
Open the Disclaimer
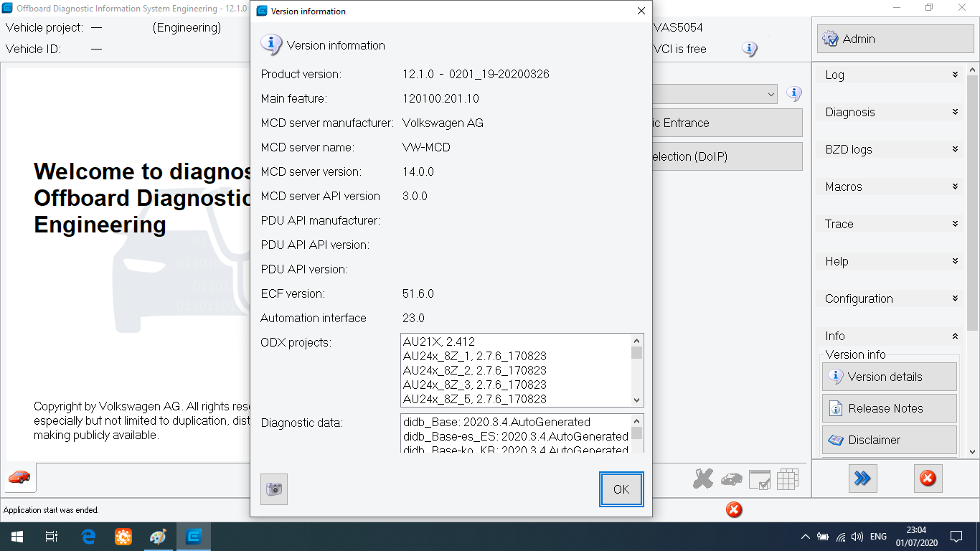point(890,440)
